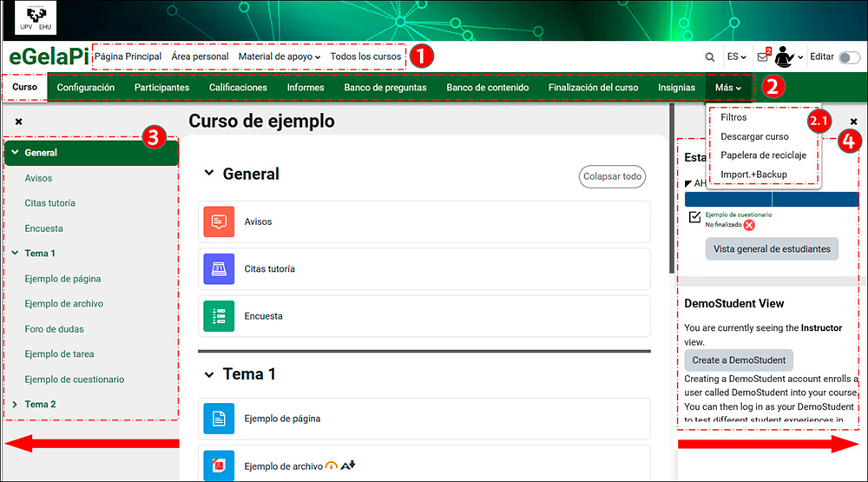Click the Encuesta activity icon
This screenshot has width=868, height=482.
pyautogui.click(x=218, y=316)
